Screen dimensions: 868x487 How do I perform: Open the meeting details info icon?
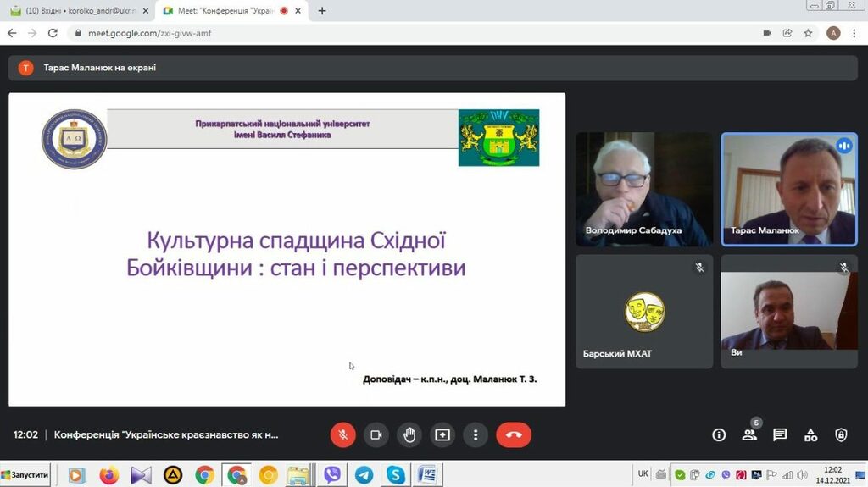pyautogui.click(x=719, y=434)
